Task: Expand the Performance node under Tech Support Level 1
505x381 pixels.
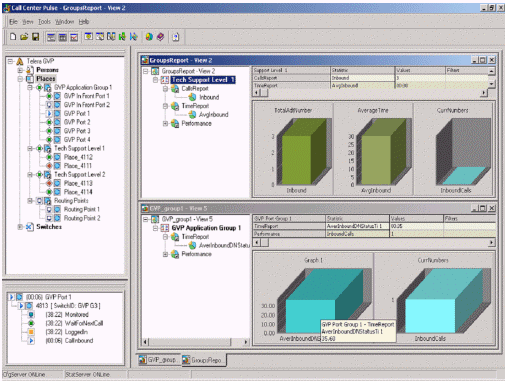Action: (x=165, y=123)
